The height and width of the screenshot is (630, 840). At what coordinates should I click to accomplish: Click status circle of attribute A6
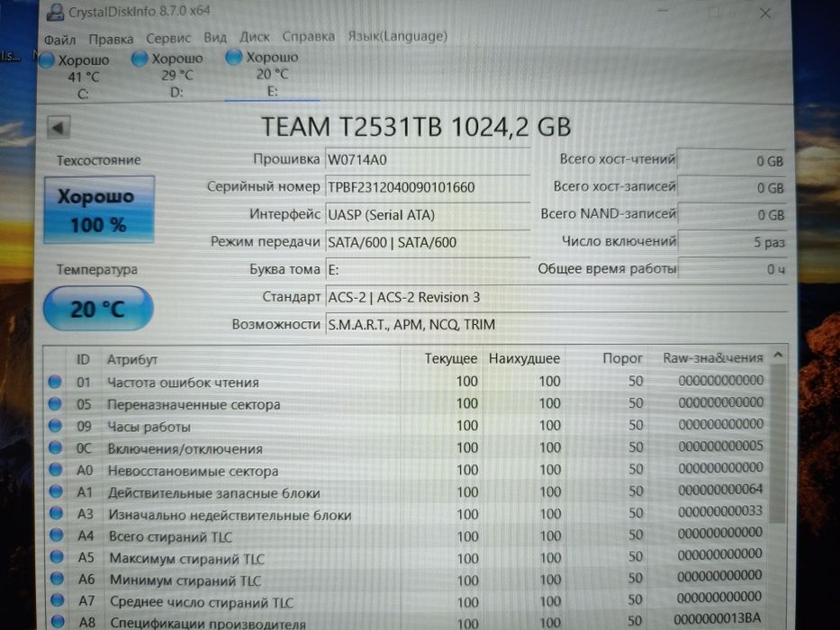tap(57, 579)
